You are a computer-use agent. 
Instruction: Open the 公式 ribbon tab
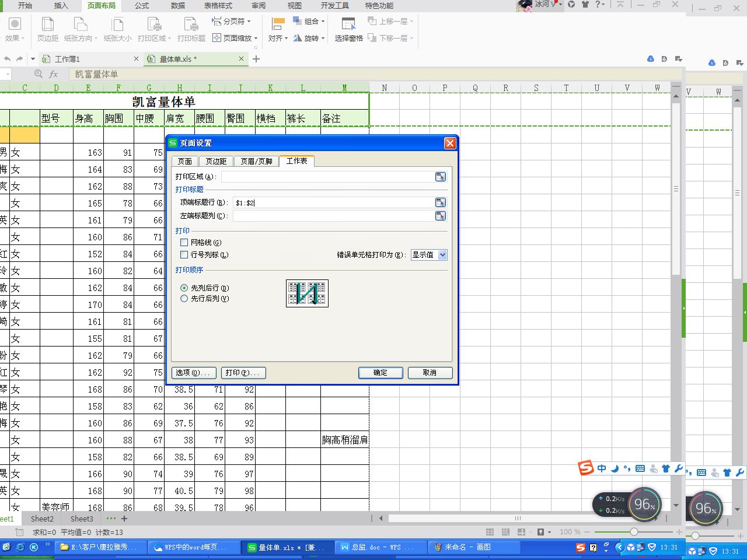[x=142, y=5]
